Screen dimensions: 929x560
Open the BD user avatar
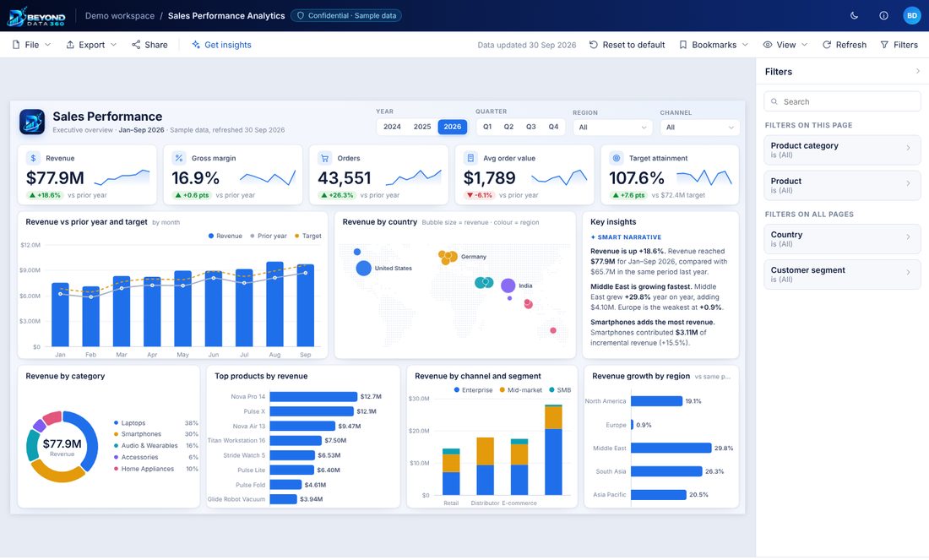(x=912, y=15)
